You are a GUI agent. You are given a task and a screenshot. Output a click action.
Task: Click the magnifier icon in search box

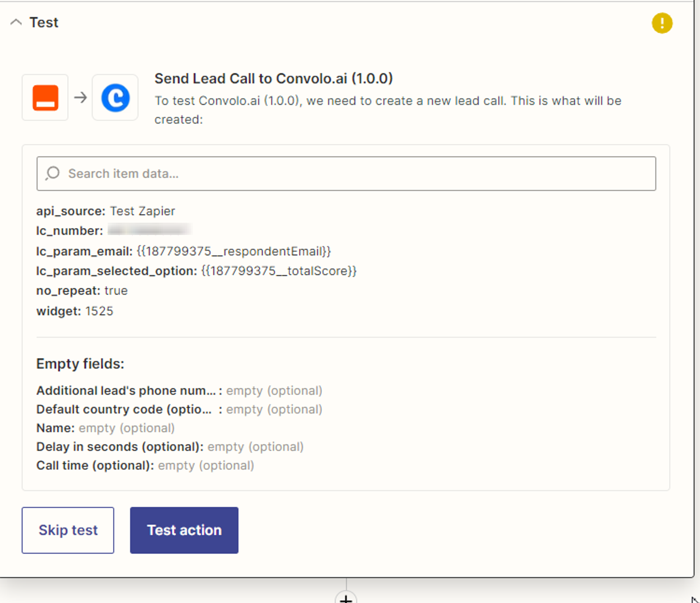pos(52,173)
